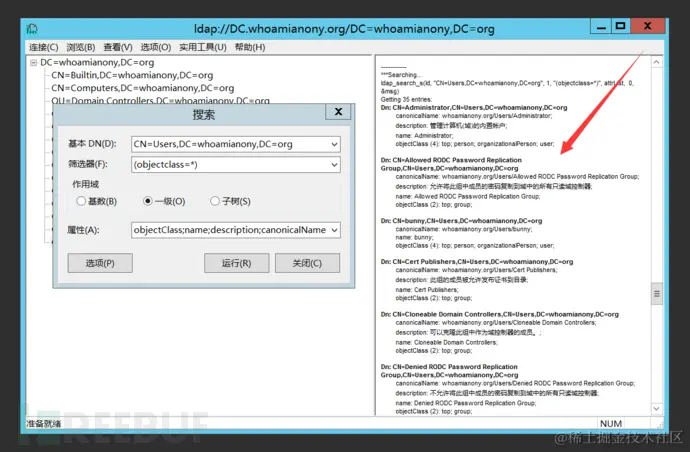
Task: Open the 浏览(B) menu
Action: pos(81,47)
